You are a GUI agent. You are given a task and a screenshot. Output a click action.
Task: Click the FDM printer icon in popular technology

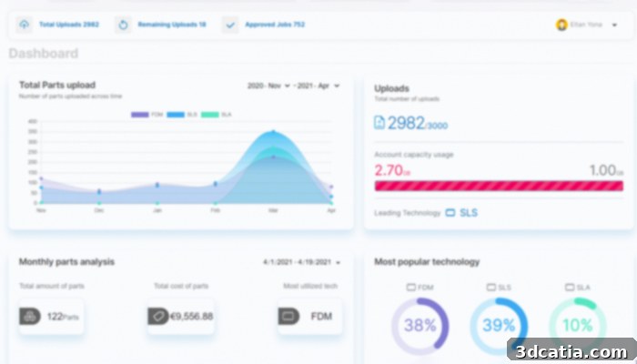point(411,288)
